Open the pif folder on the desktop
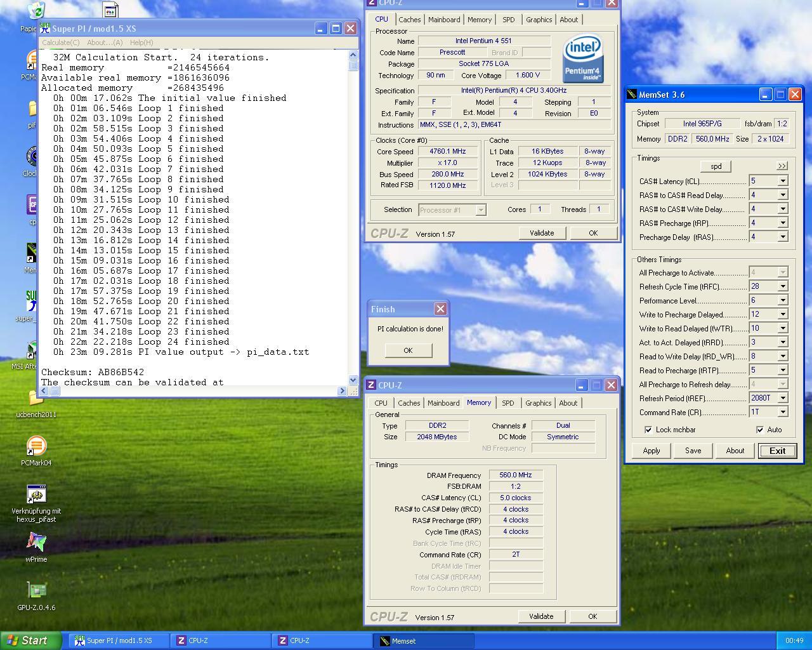The height and width of the screenshot is (650, 812). click(32, 109)
